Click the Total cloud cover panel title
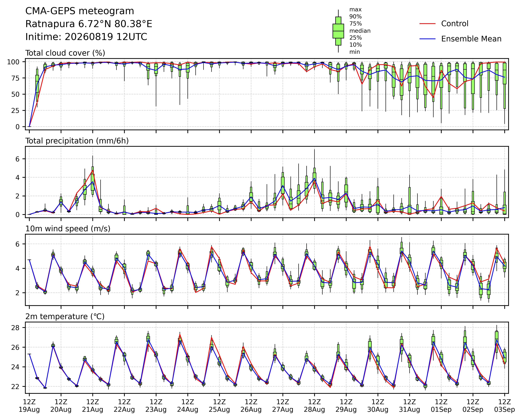The image size is (522, 420). (65, 53)
